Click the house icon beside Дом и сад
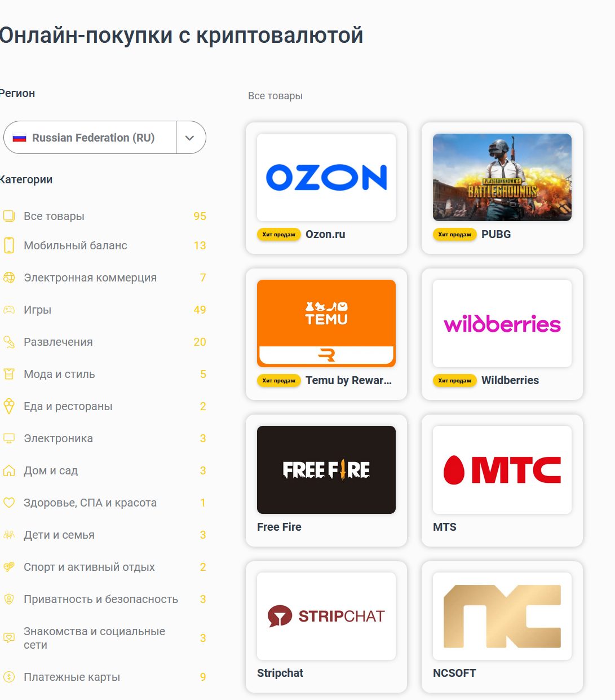The width and height of the screenshot is (615, 700). (9, 470)
